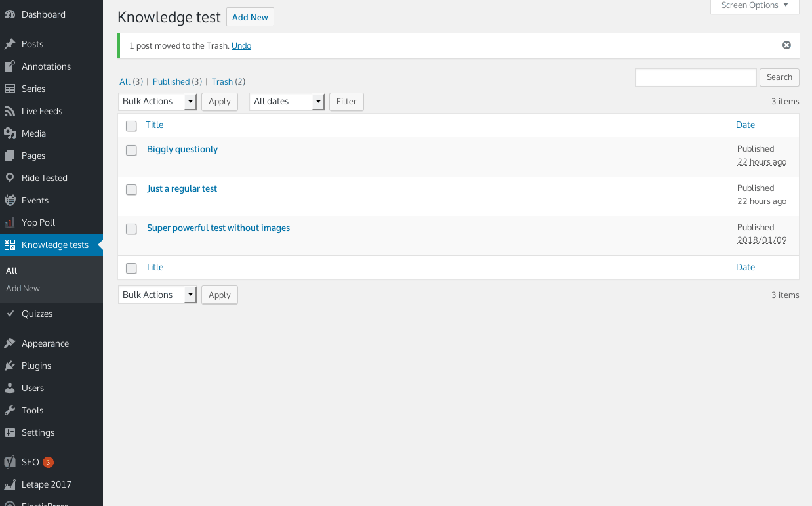Click the Knowledge tests grid icon

click(x=10, y=245)
